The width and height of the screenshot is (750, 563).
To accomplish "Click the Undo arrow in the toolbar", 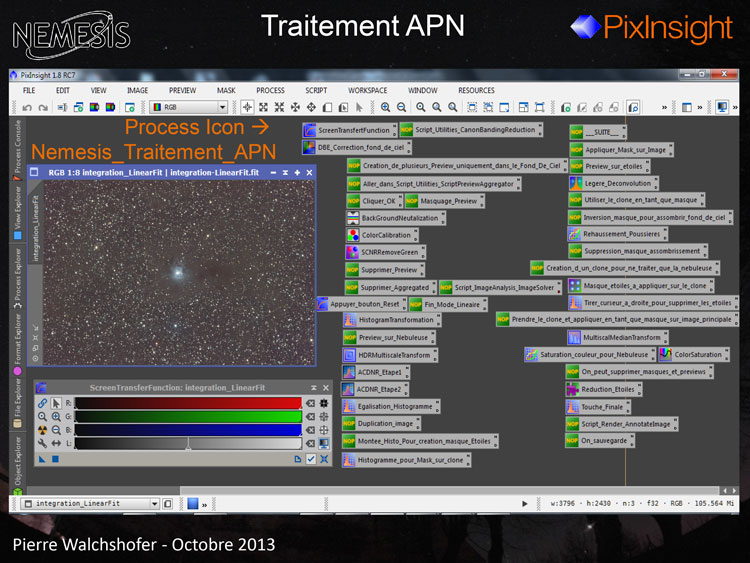I will (27, 108).
